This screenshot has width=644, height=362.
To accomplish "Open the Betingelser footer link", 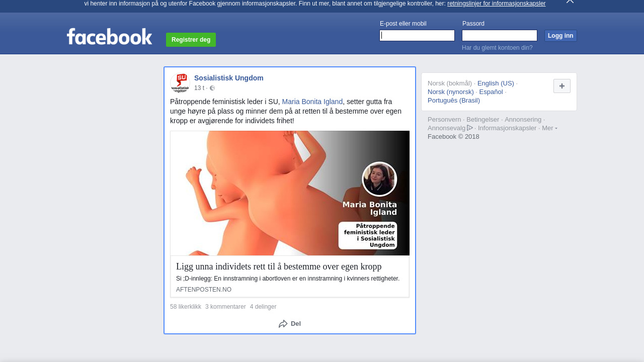I will (x=483, y=120).
